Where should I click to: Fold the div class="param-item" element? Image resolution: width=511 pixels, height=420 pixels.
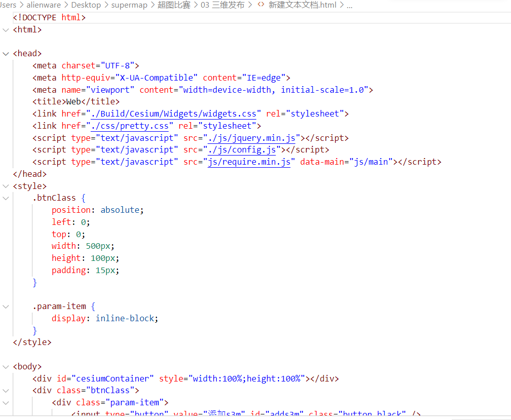[x=6, y=403]
